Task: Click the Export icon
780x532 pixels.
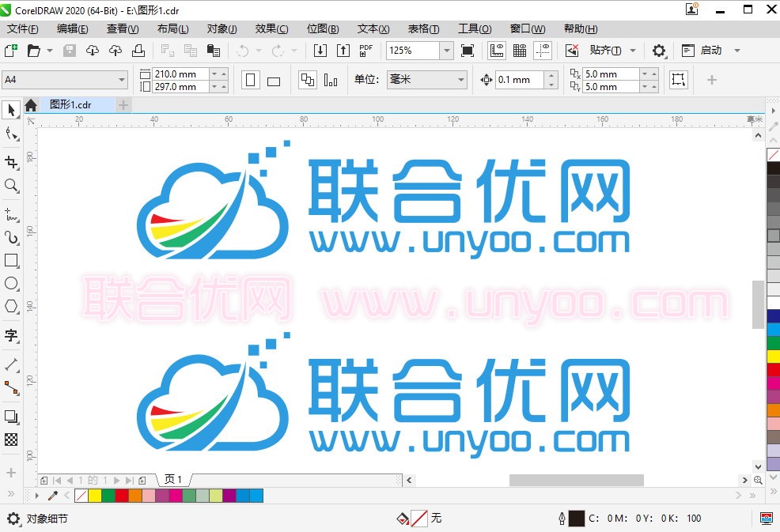Action: coord(343,51)
